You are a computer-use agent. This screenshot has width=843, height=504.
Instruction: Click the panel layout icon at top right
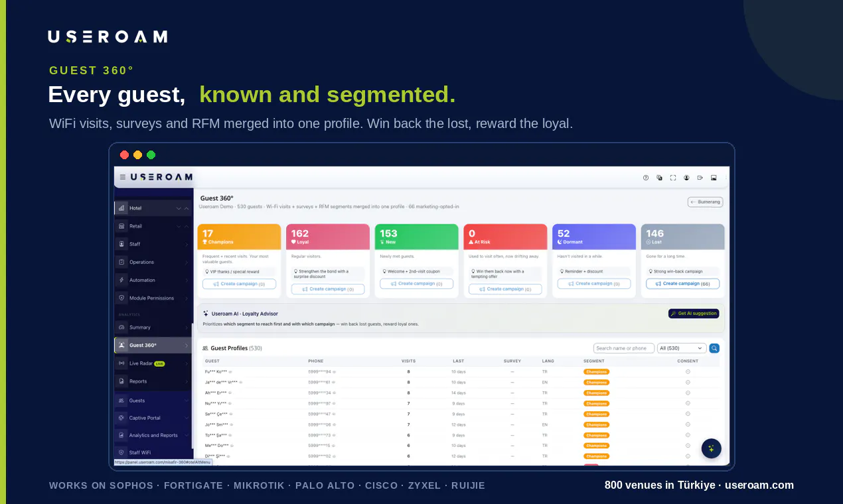click(714, 178)
